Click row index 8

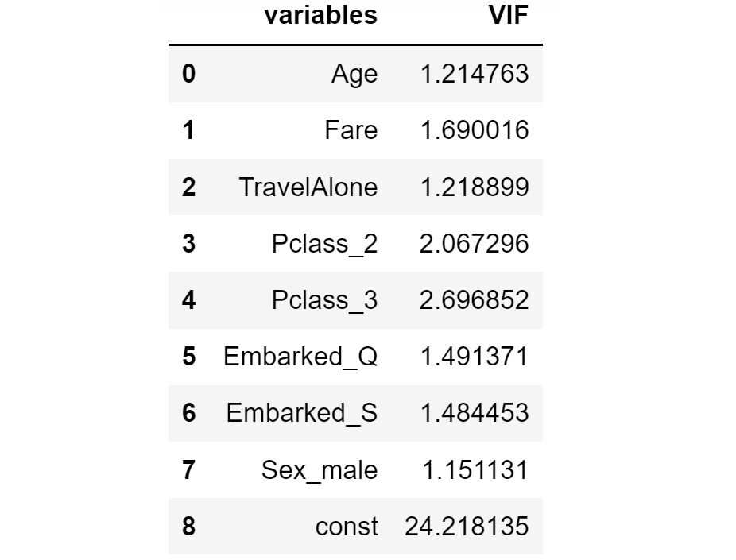click(x=188, y=527)
